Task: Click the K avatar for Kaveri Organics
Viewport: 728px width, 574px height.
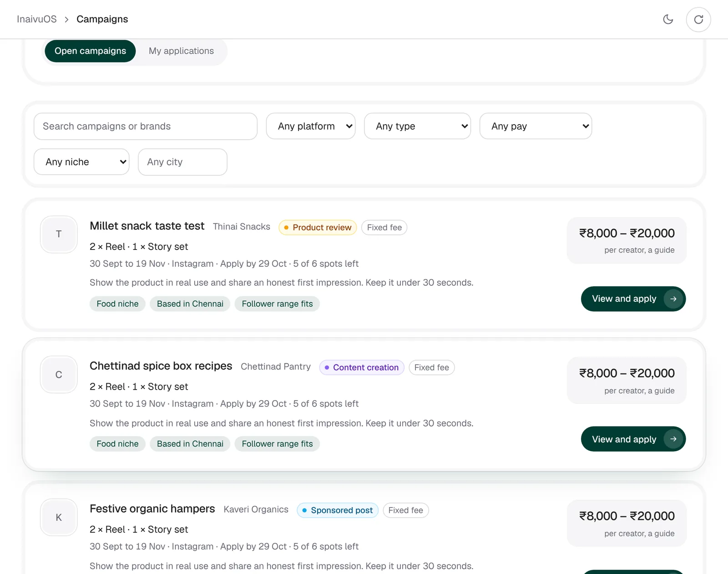Action: (x=59, y=517)
